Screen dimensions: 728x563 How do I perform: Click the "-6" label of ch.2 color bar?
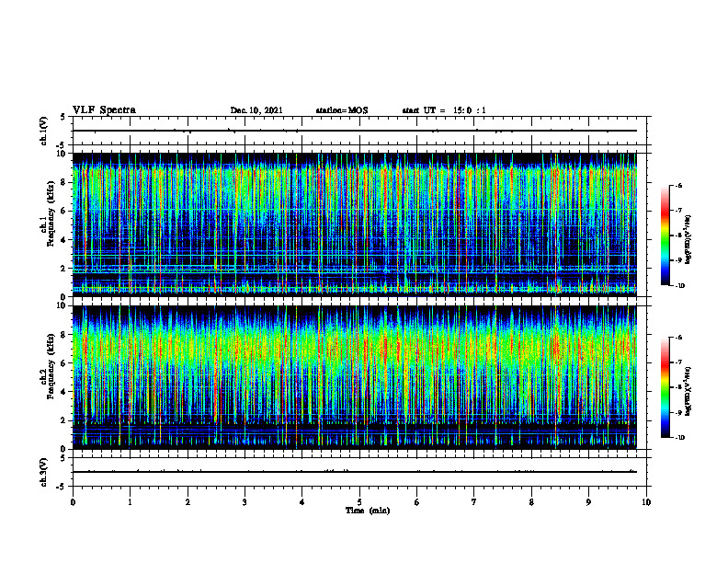(679, 338)
